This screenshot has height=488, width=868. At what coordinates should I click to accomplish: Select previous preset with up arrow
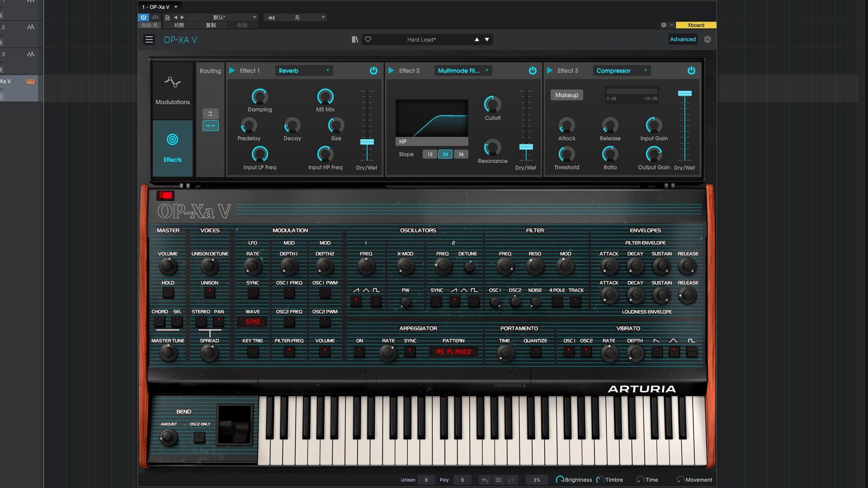tap(476, 39)
